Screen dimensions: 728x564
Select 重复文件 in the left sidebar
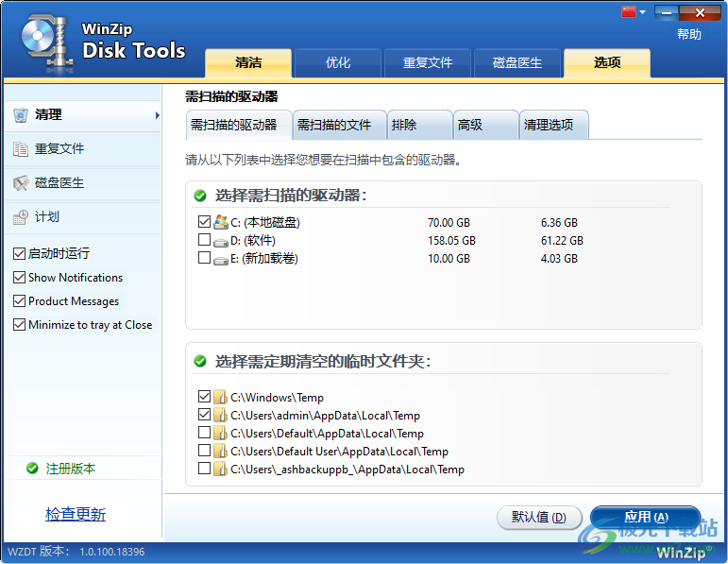83,149
